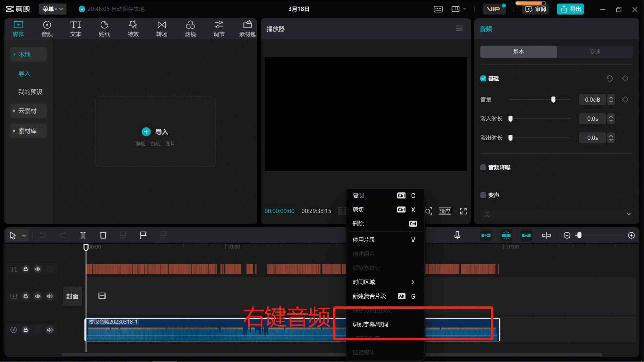Click 导入 (Import) button in media panel
Screen dimensions: 644x362
(x=155, y=132)
